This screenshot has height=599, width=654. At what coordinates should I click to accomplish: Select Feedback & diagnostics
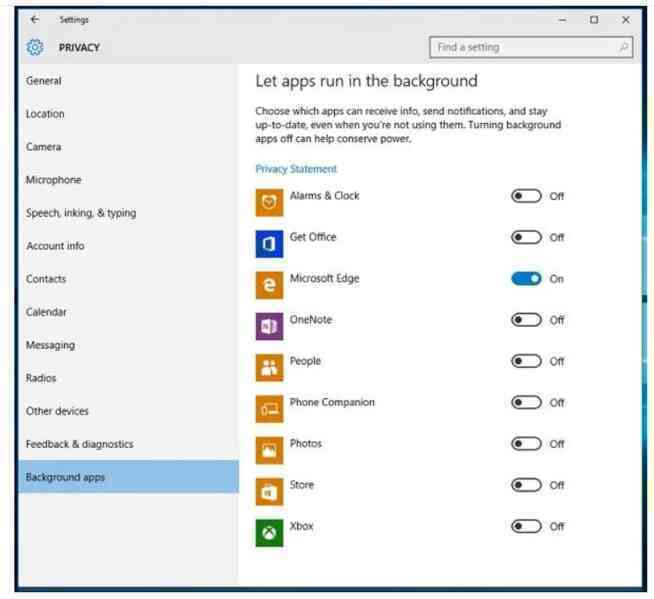point(128,444)
